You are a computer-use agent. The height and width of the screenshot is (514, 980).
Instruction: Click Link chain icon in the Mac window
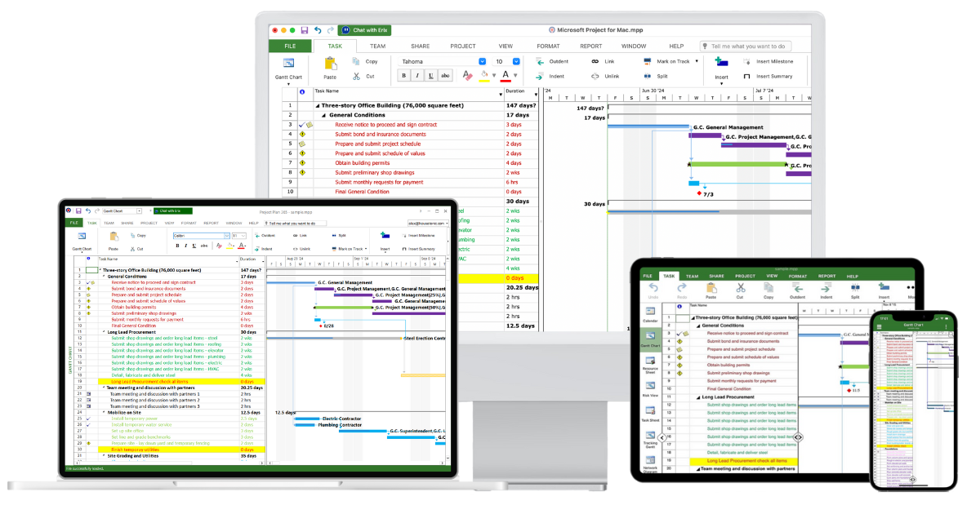pyautogui.click(x=595, y=61)
